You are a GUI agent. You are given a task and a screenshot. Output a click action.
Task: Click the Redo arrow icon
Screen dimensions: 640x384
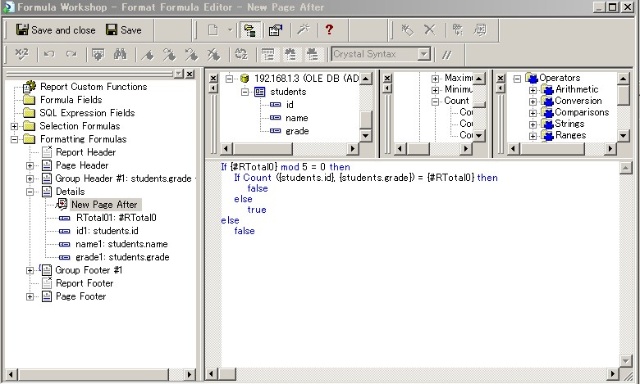[x=71, y=54]
